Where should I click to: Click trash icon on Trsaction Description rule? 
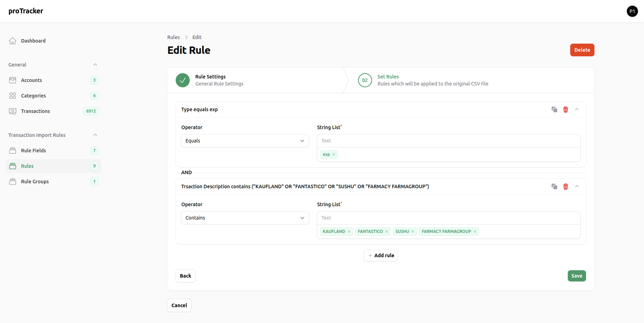[566, 186]
